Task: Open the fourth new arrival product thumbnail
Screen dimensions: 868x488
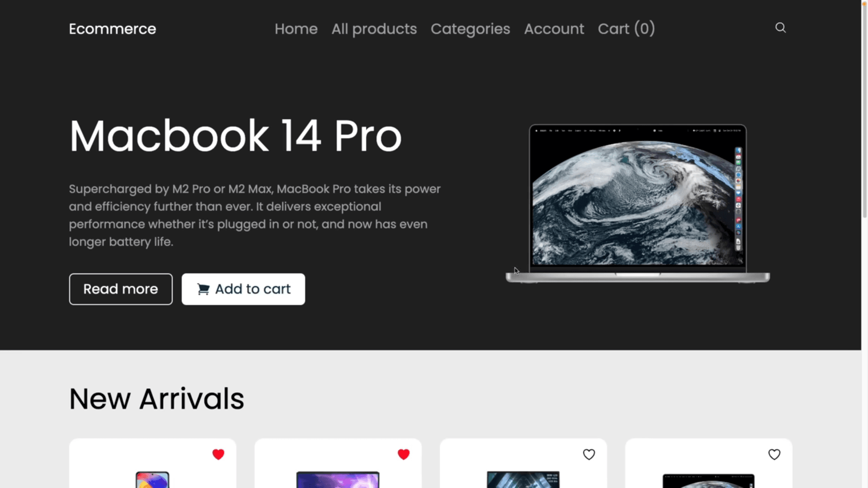Action: pos(708,481)
